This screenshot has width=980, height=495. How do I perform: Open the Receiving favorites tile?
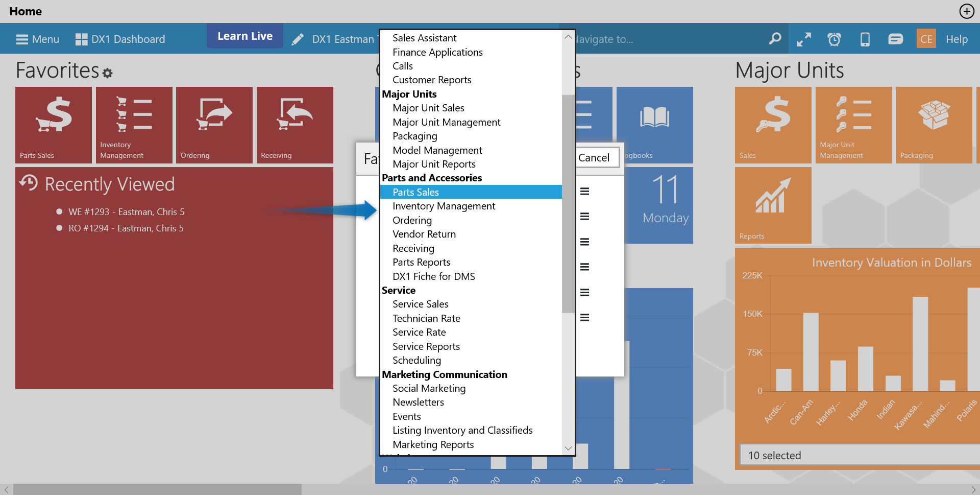[x=295, y=125]
